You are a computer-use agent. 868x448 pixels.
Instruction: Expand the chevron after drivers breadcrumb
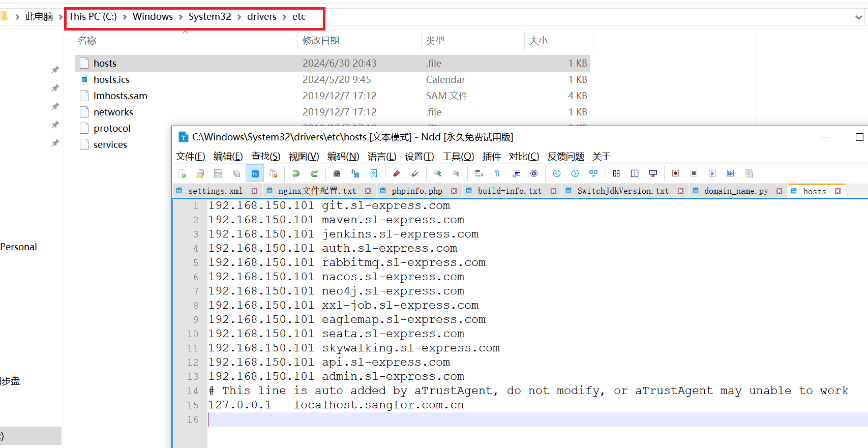284,17
